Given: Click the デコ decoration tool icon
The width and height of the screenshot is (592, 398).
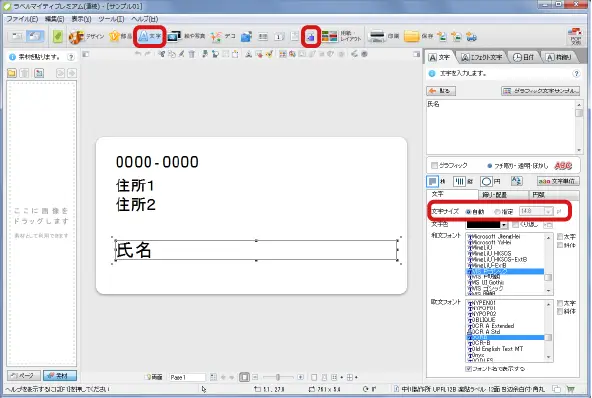Looking at the screenshot, I should 216,37.
